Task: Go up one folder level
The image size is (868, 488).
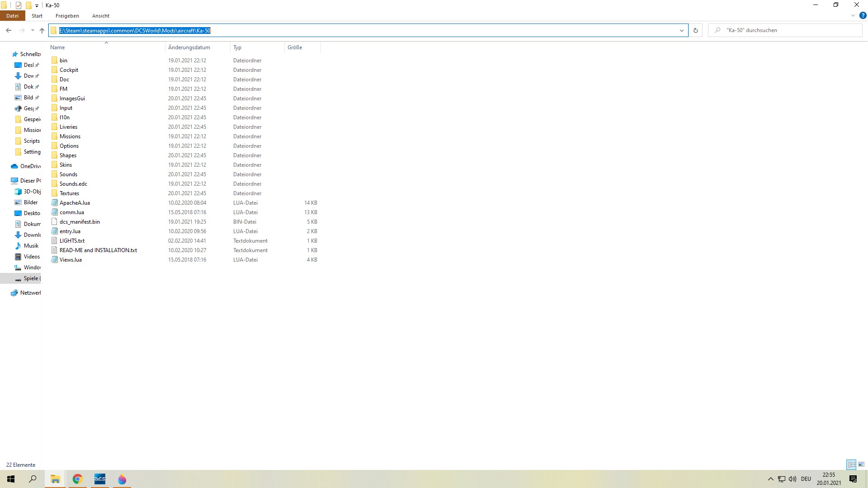Action: tap(42, 30)
